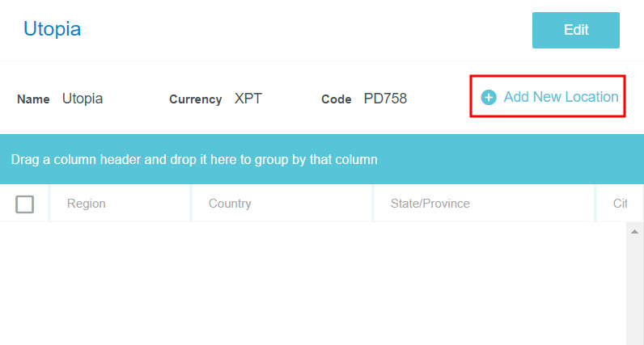Sort by the Region column header
The width and height of the screenshot is (644, 345).
tap(87, 204)
